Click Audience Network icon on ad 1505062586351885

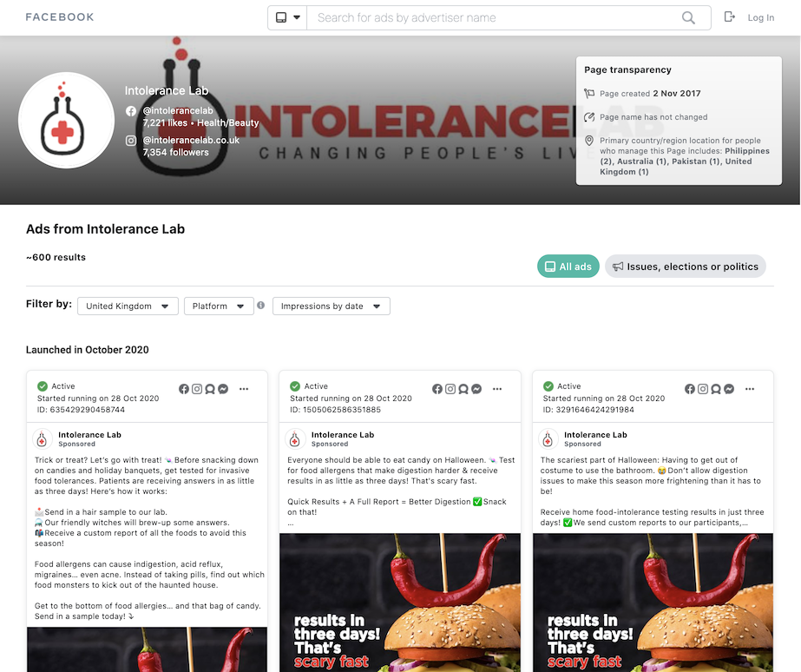(463, 389)
